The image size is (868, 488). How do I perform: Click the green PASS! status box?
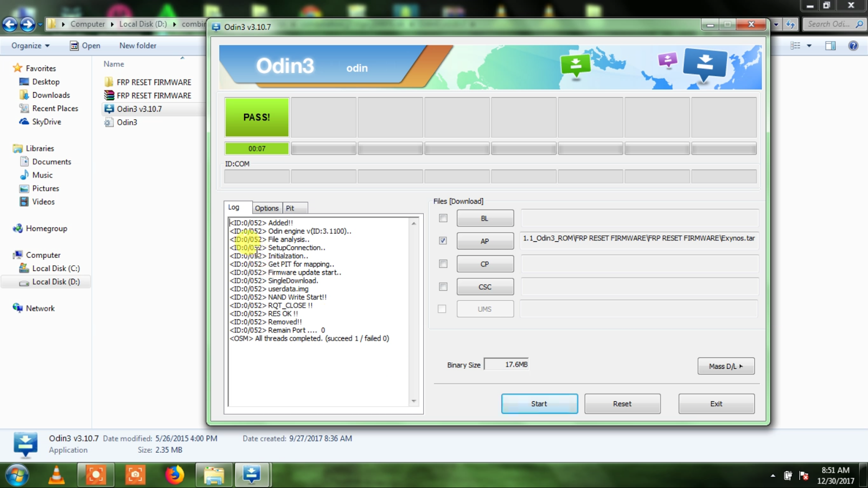tap(257, 117)
